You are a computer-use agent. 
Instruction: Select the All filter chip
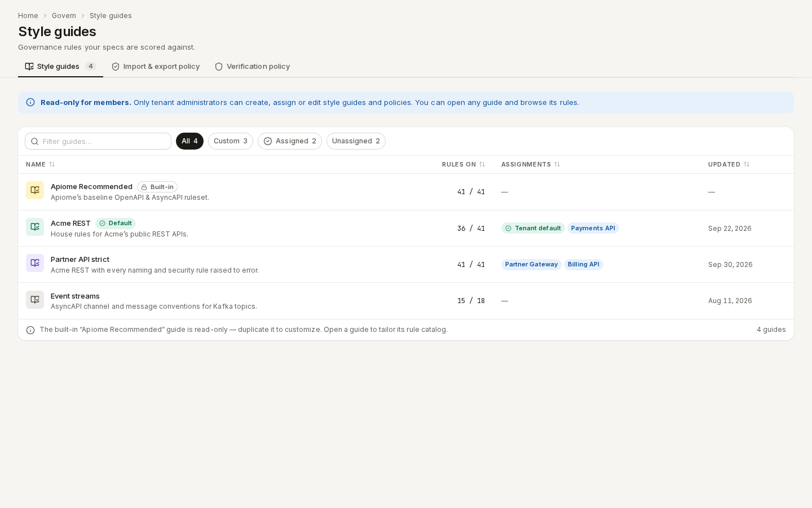tap(189, 141)
